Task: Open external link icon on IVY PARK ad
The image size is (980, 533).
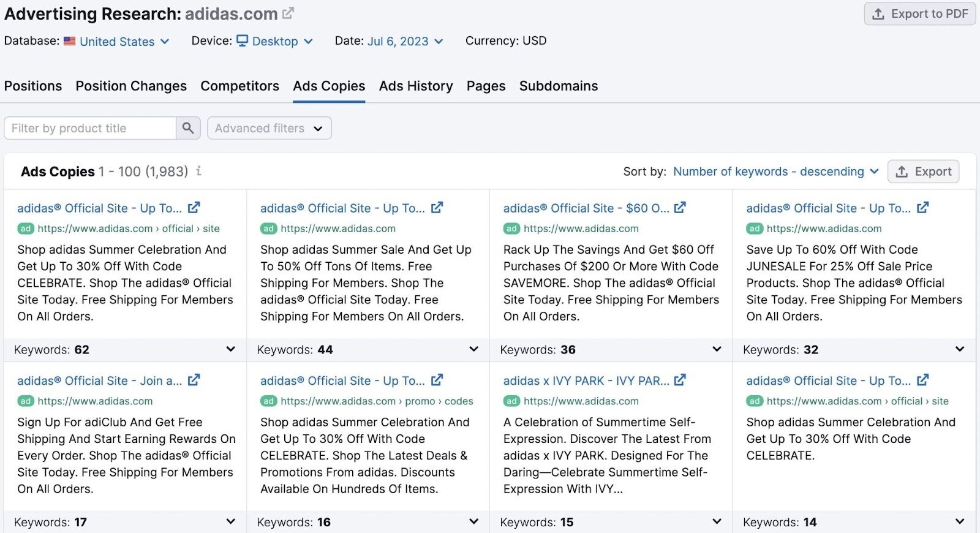Action: 680,380
